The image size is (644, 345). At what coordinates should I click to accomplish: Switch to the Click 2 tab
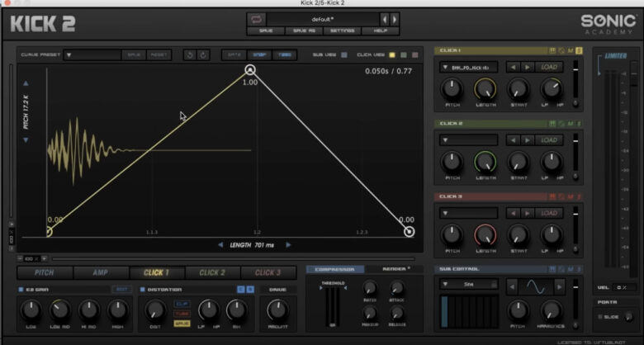point(212,272)
